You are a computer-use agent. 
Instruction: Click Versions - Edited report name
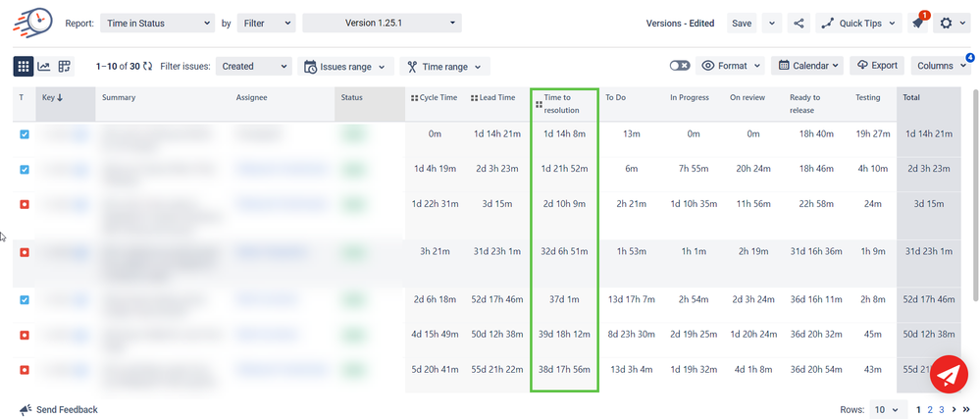[x=680, y=24]
